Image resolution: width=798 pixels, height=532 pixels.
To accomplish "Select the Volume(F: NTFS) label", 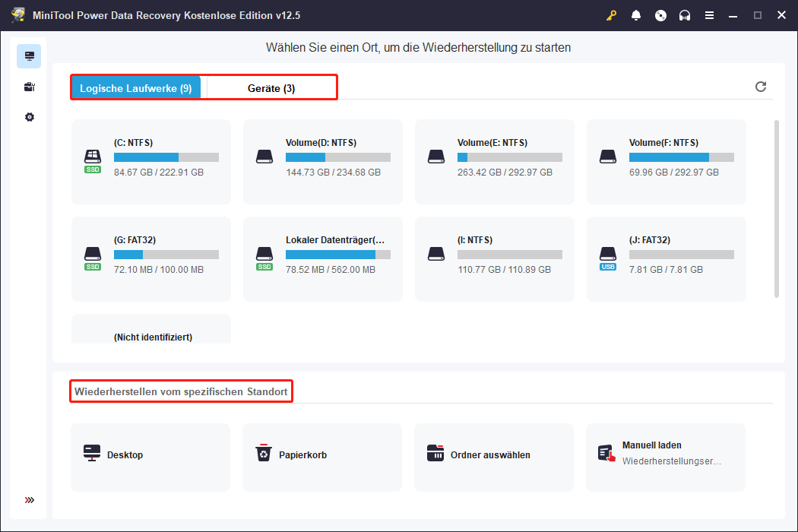I will click(663, 143).
